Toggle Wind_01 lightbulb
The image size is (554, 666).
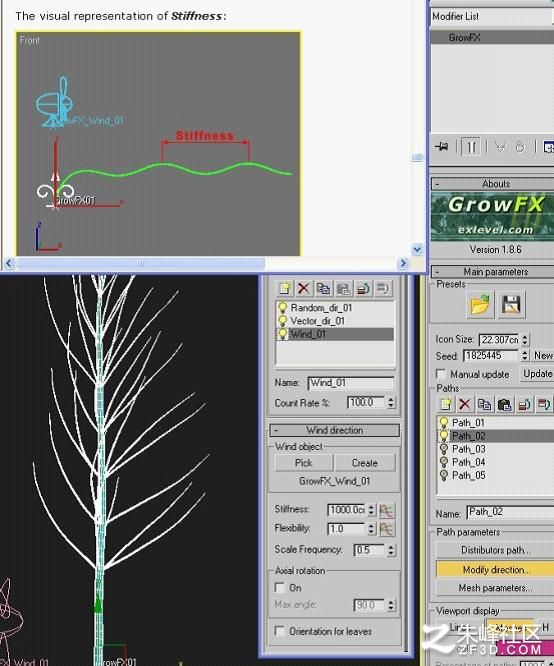click(282, 334)
